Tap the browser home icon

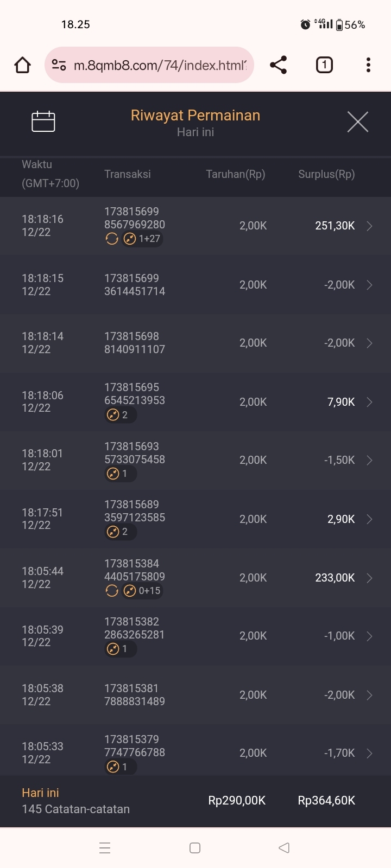pos(23,65)
